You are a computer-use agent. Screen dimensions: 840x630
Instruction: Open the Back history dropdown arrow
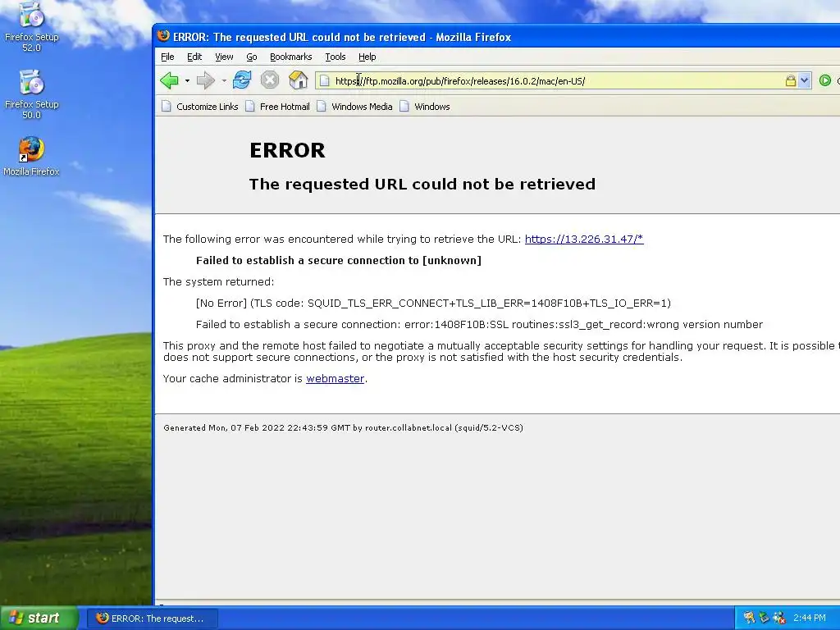[187, 81]
